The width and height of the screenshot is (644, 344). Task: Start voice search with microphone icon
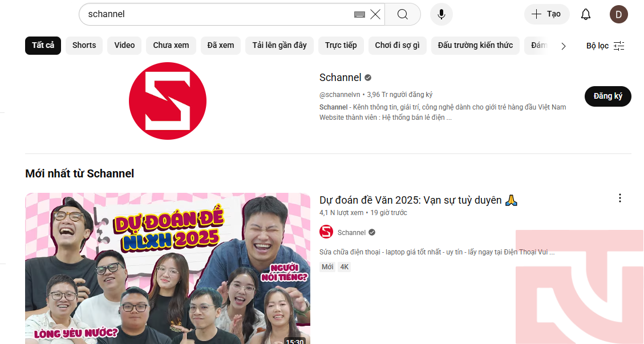coord(441,14)
